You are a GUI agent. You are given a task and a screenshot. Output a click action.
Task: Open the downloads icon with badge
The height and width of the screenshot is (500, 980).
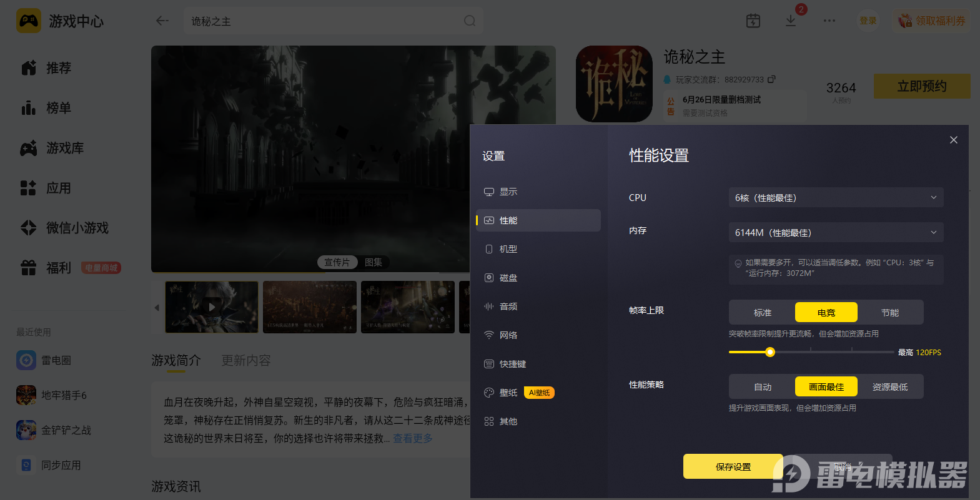pos(791,21)
